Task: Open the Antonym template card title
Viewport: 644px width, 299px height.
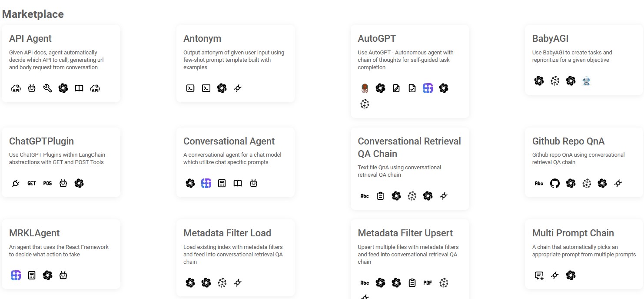Action: click(202, 38)
